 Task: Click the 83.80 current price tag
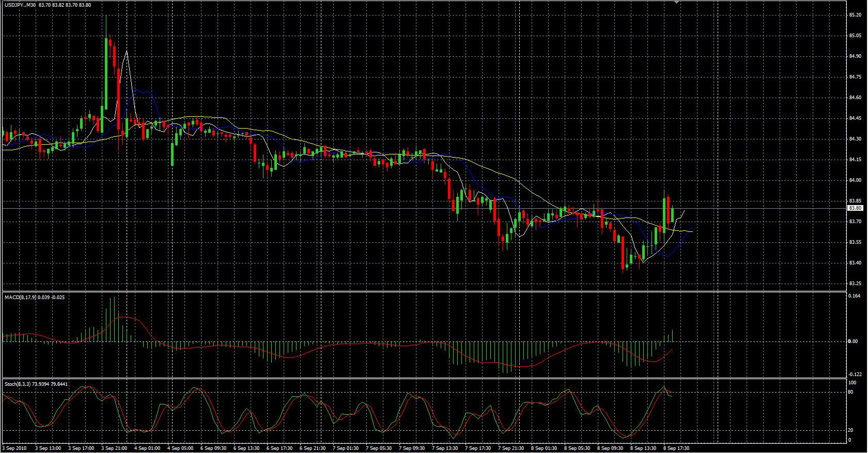[856, 208]
